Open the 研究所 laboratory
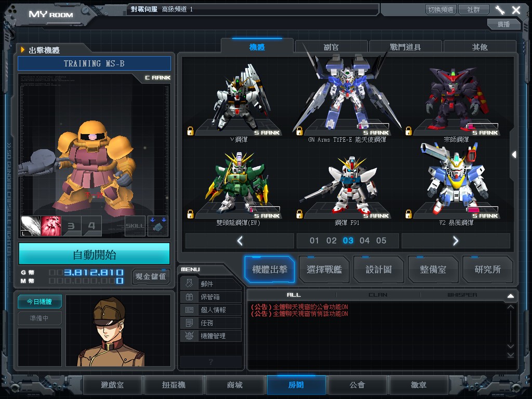This screenshot has width=532, height=399. [x=487, y=270]
